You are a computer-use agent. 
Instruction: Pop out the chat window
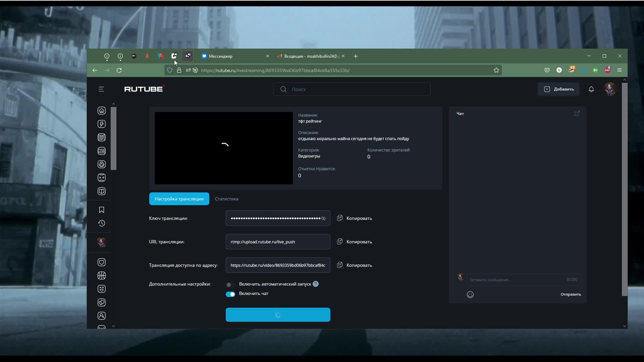[577, 114]
